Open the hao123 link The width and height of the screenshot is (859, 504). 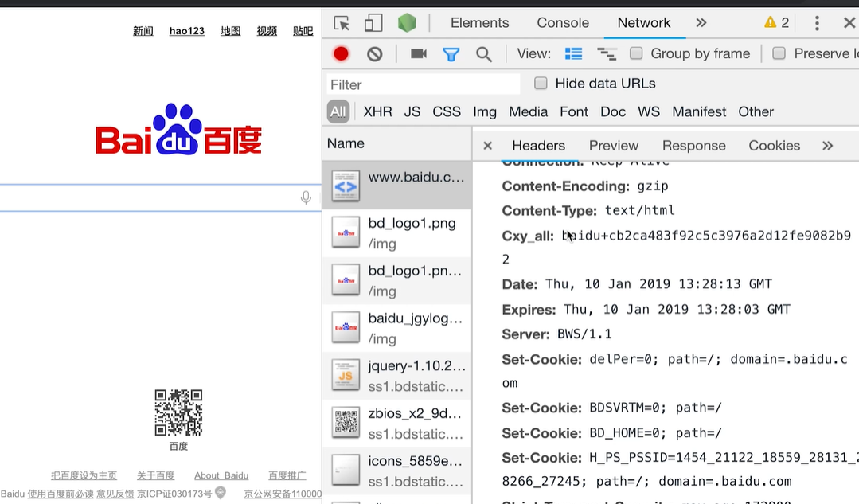click(187, 31)
